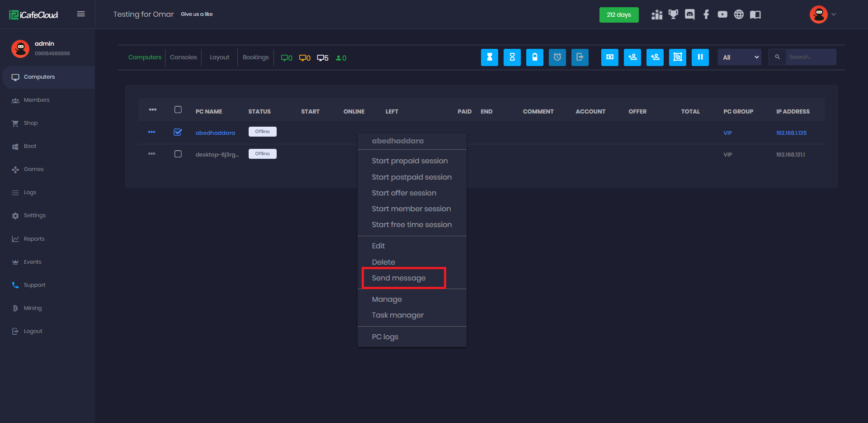Open the 192.168.1.135 IP address link
The width and height of the screenshot is (868, 423).
pyautogui.click(x=791, y=133)
